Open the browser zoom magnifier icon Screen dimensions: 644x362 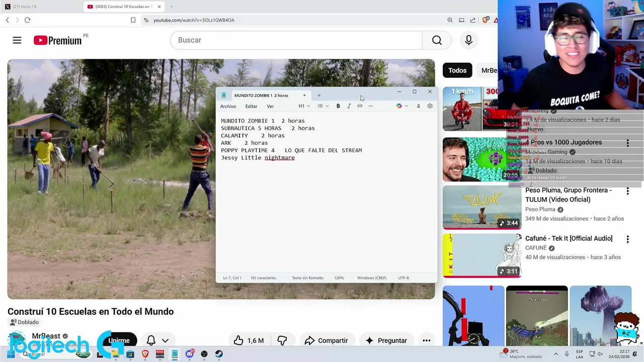(x=450, y=20)
